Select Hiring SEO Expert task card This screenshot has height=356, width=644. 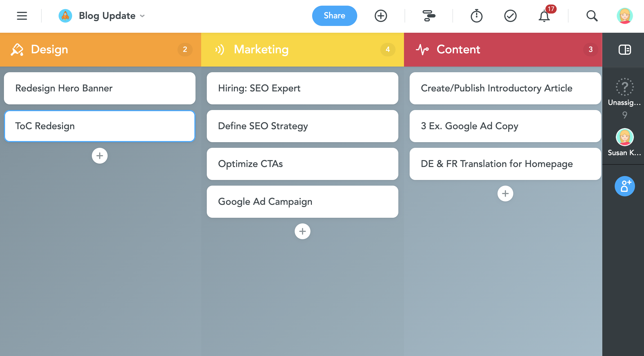[302, 89]
